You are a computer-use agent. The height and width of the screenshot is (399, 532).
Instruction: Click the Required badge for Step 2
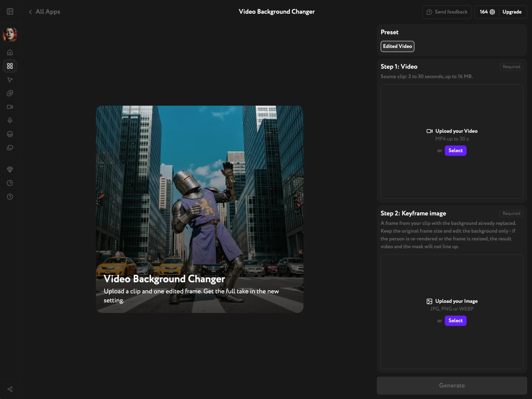pyautogui.click(x=511, y=213)
